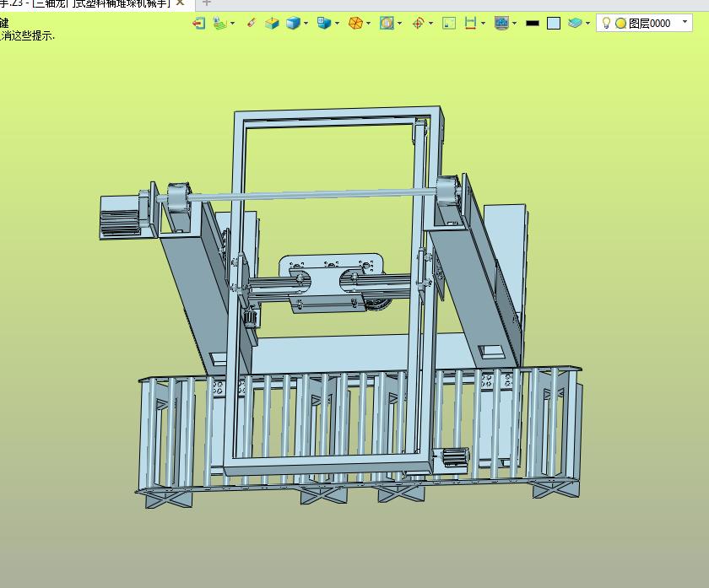
Task: Expand the monitor display dropdown arrow
Action: (514, 23)
